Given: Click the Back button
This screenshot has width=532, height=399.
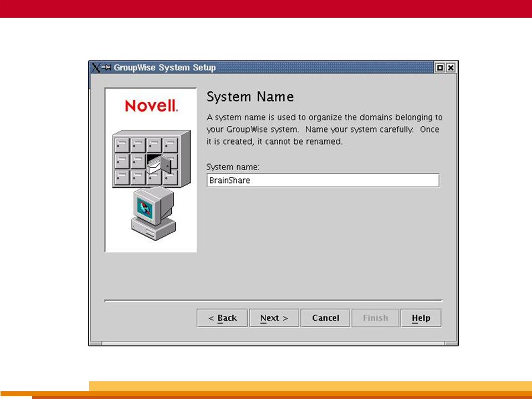Looking at the screenshot, I should coord(222,318).
